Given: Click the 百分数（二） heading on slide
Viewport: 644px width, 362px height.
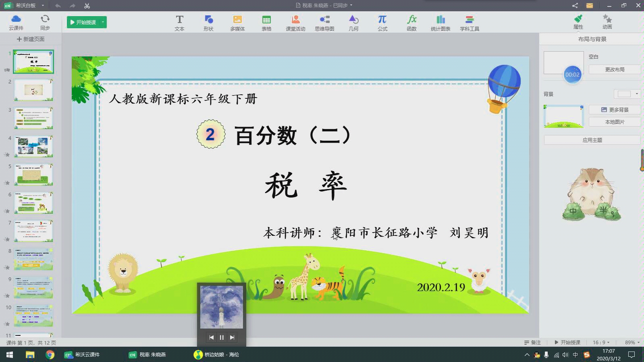Looking at the screenshot, I should [x=293, y=135].
